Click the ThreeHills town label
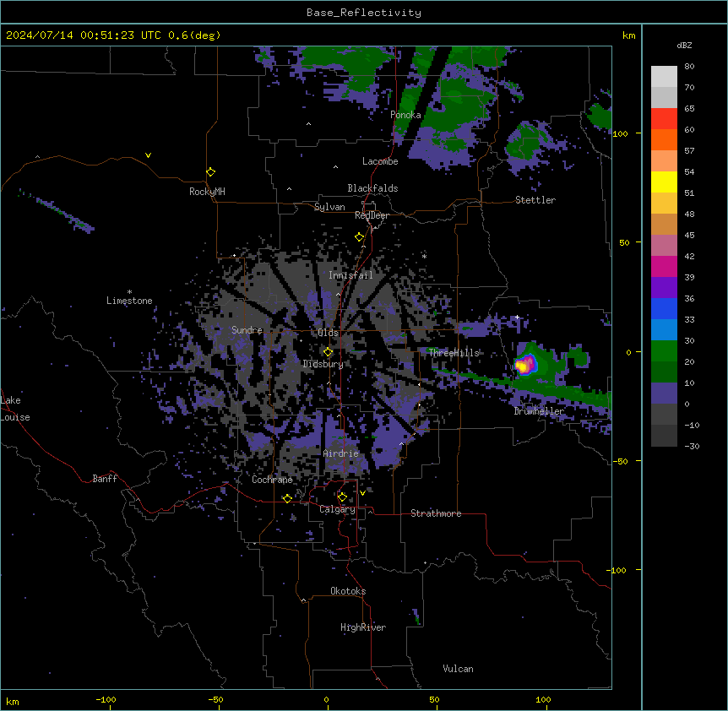 [454, 353]
